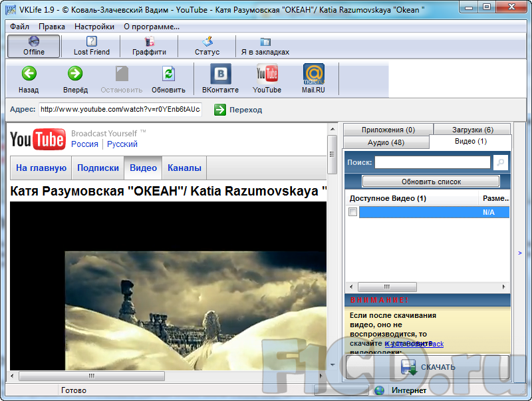
Task: Open the Файл menu
Action: coord(19,27)
